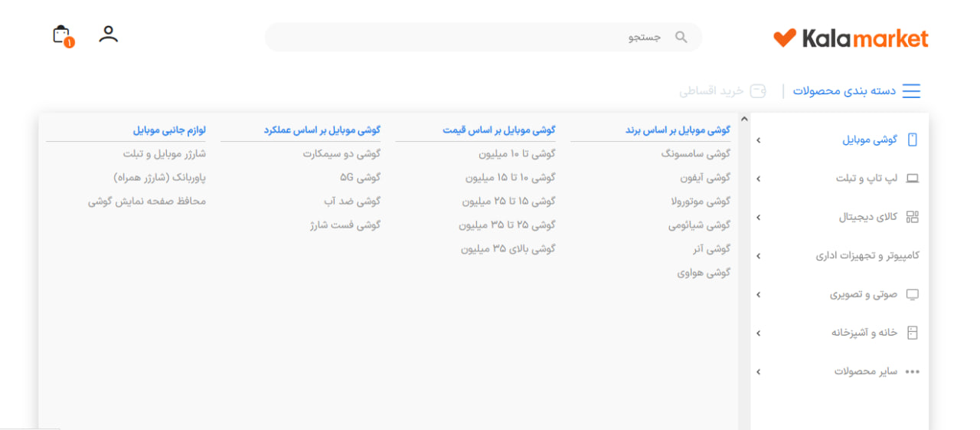Open the گوشی دو سیمکارت link

[341, 153]
